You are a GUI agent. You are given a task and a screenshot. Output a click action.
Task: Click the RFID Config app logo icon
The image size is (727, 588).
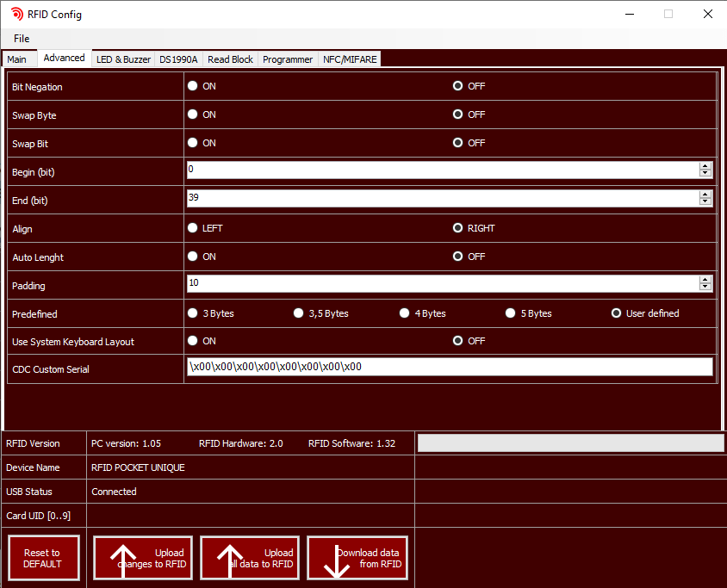(16, 14)
